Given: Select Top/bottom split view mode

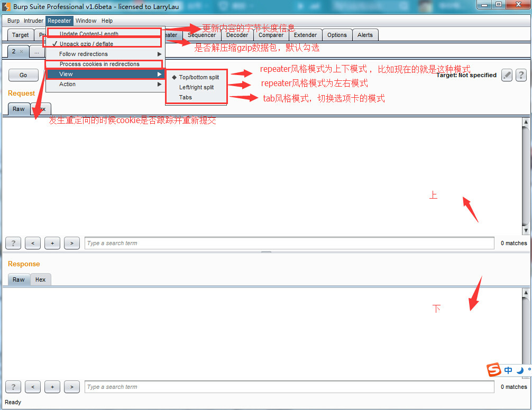Looking at the screenshot, I should point(196,77).
